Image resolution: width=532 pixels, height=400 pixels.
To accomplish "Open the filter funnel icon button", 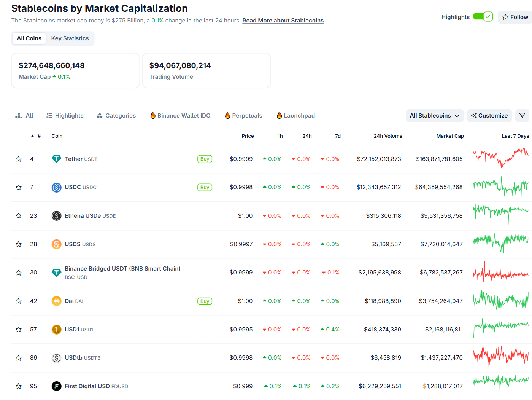I will (522, 116).
